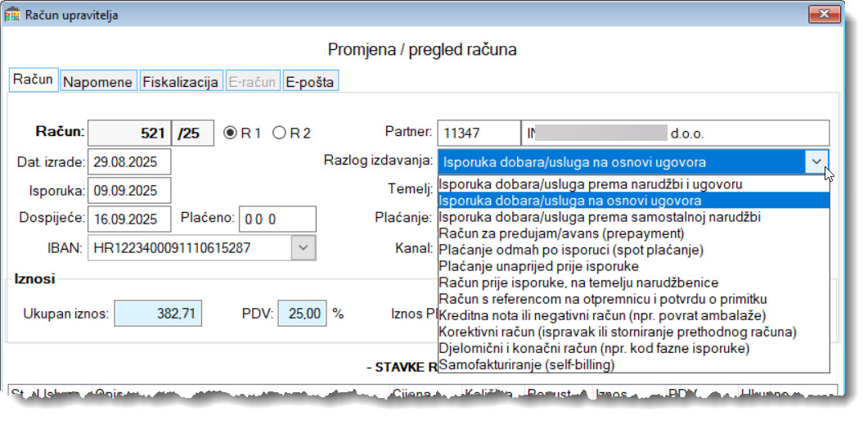Click the Račun upravitelja title bar icon
This screenshot has width=868, height=425.
[x=12, y=14]
